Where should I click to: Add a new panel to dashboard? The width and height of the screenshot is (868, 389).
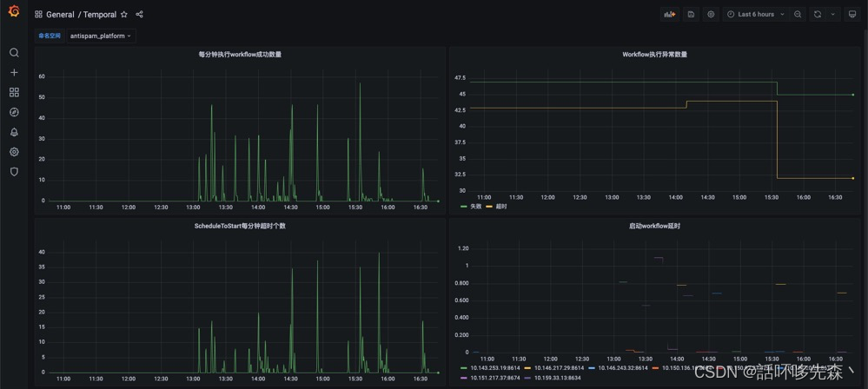click(x=670, y=15)
